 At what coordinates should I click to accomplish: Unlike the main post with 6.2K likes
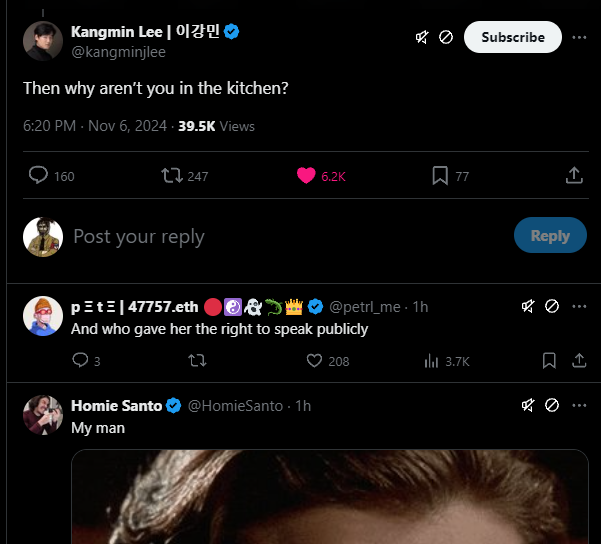coord(307,176)
